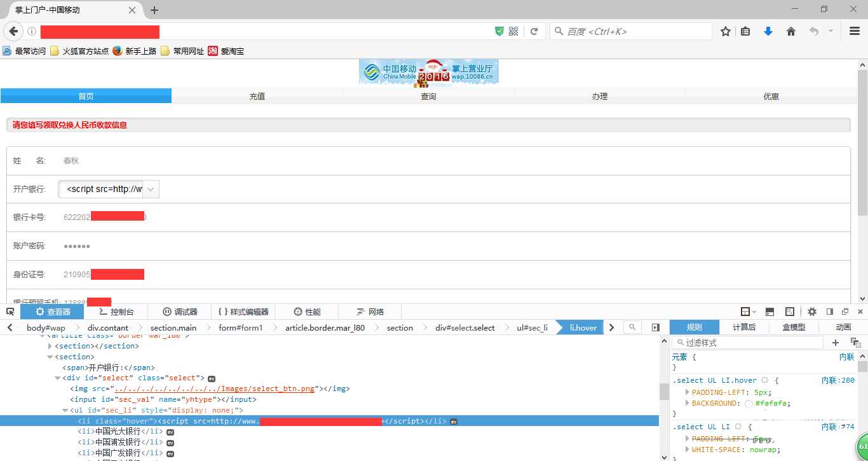Image resolution: width=868 pixels, height=461 pixels.
Task: Activate the element picker in devtools
Action: point(10,312)
